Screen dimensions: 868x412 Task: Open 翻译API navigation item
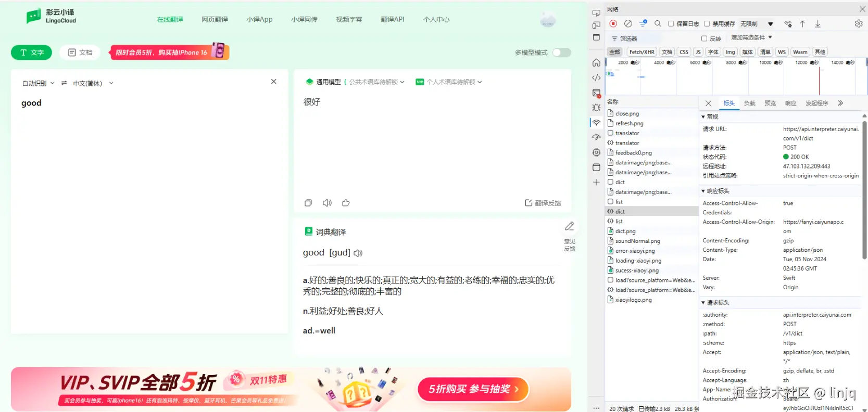[x=393, y=19]
